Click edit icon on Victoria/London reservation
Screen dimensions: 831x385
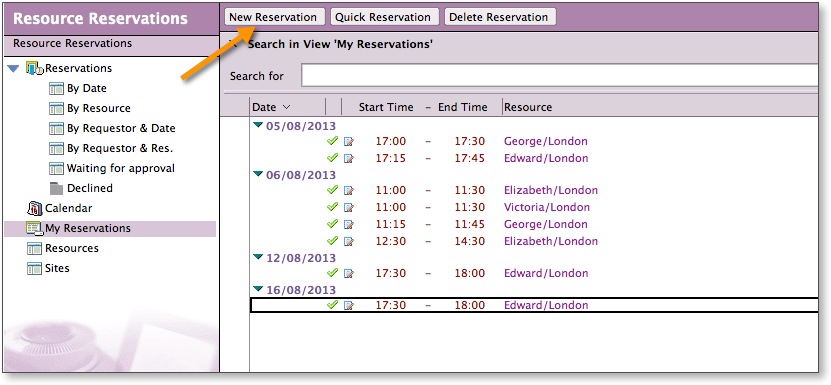pyautogui.click(x=349, y=207)
